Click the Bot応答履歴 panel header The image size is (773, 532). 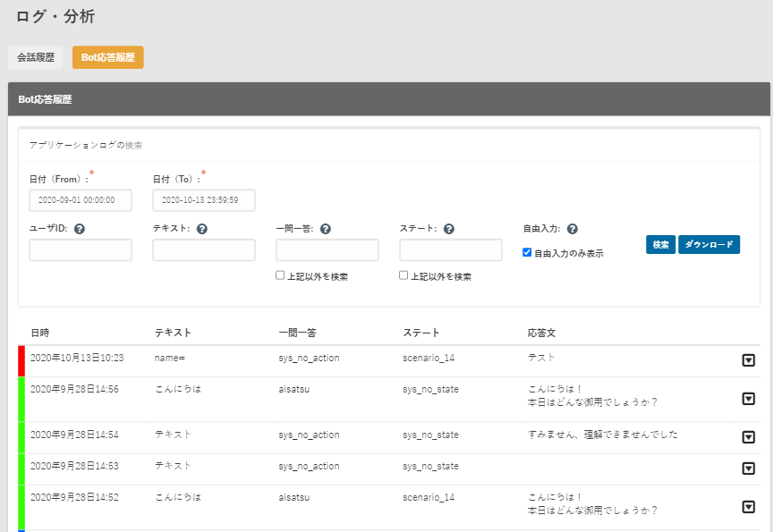click(x=389, y=99)
